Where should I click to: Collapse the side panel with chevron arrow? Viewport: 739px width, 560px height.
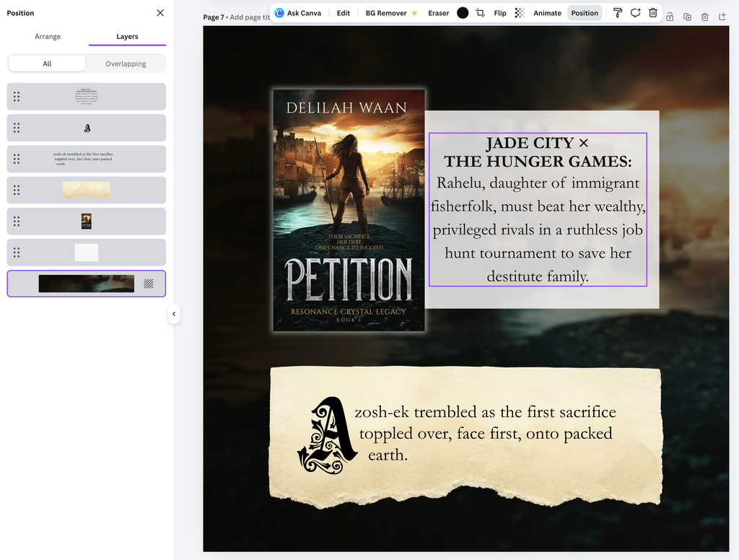173,314
